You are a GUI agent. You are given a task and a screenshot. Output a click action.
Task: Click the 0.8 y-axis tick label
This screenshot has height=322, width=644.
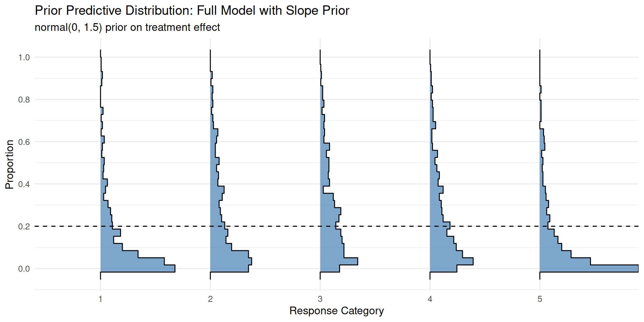tap(24, 100)
